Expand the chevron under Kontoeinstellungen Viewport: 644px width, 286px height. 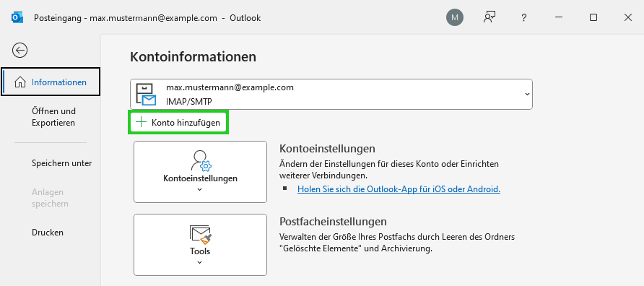(x=200, y=189)
